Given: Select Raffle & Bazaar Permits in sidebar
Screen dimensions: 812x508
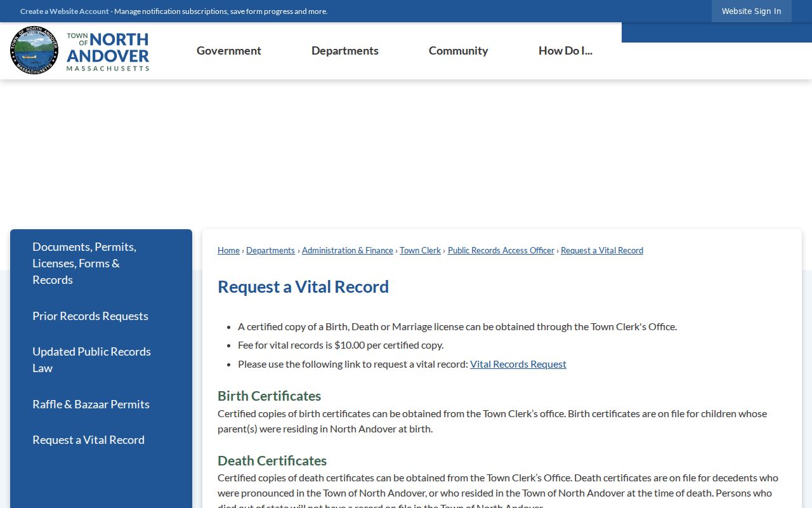Looking at the screenshot, I should coord(101,404).
